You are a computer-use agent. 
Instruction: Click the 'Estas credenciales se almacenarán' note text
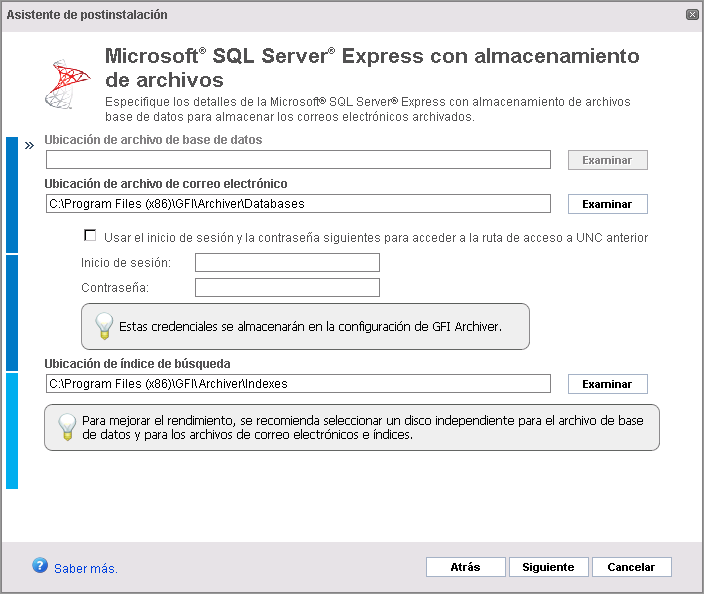pos(310,327)
